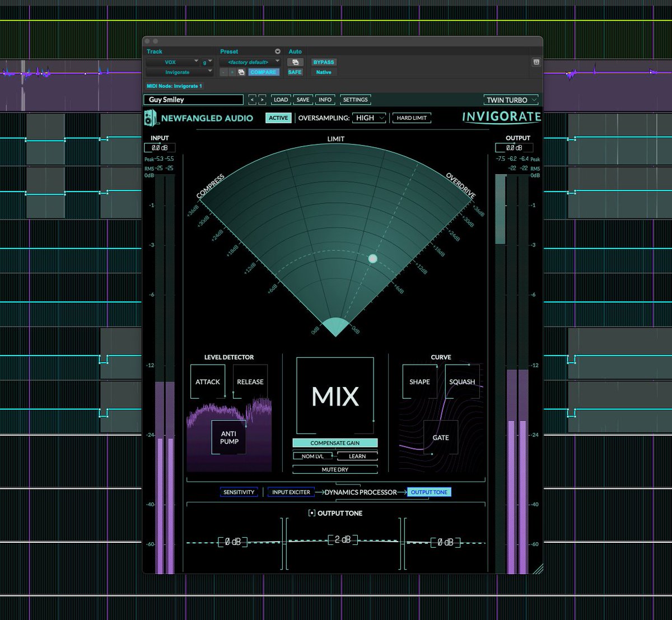
Task: Open the plug-in automation enable icon under Auto
Action: point(295,62)
